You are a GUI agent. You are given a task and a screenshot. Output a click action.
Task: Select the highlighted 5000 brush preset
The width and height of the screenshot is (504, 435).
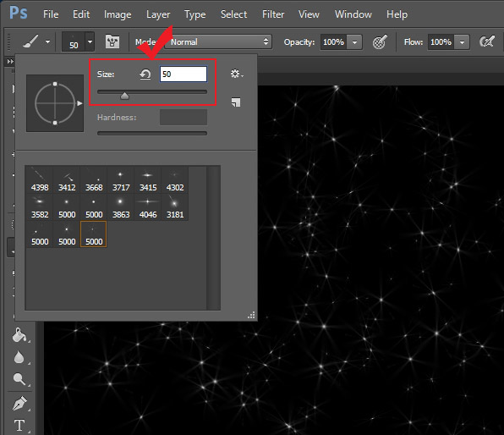94,234
